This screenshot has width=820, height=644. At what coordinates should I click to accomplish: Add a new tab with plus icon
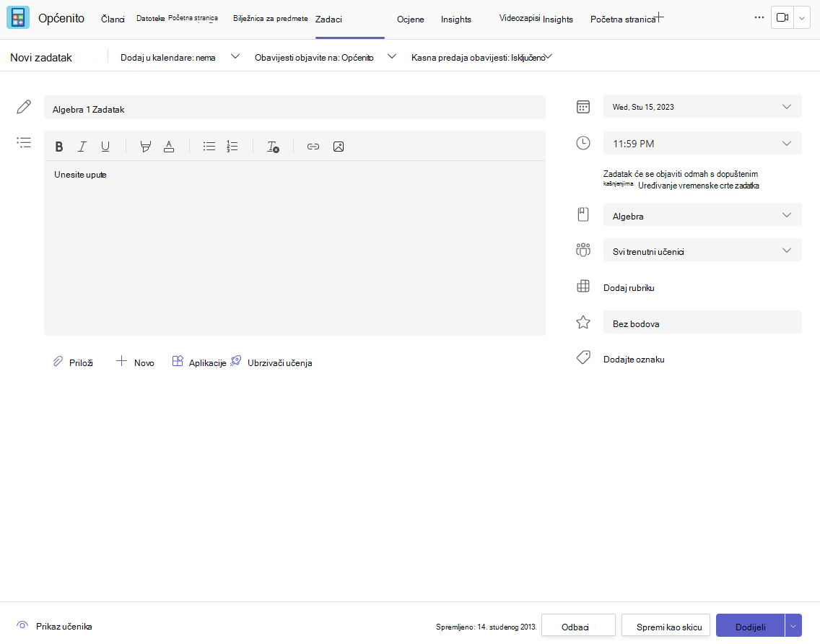click(660, 17)
